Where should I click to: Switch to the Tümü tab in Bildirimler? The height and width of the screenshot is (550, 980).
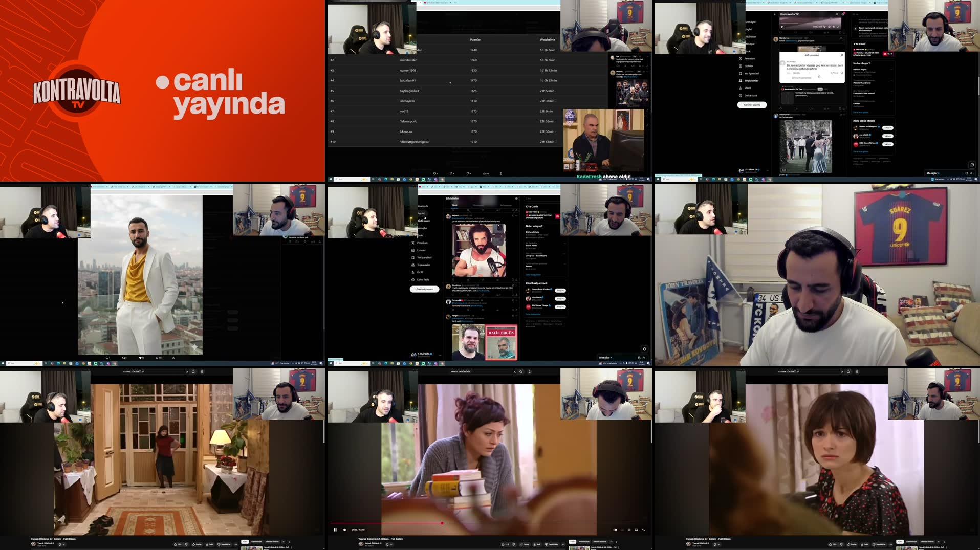point(454,206)
